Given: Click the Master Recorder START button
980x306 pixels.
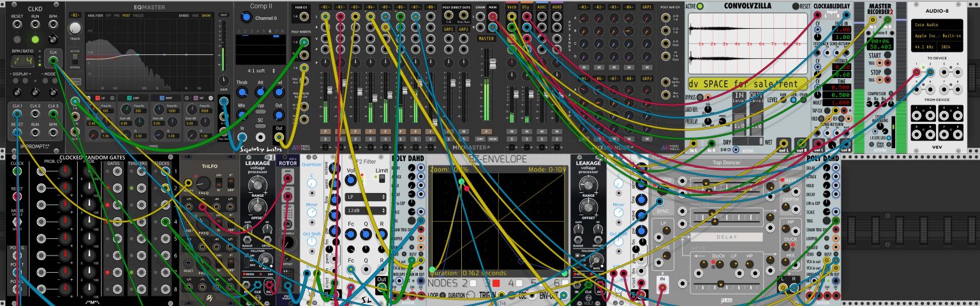Looking at the screenshot, I should [x=887, y=56].
